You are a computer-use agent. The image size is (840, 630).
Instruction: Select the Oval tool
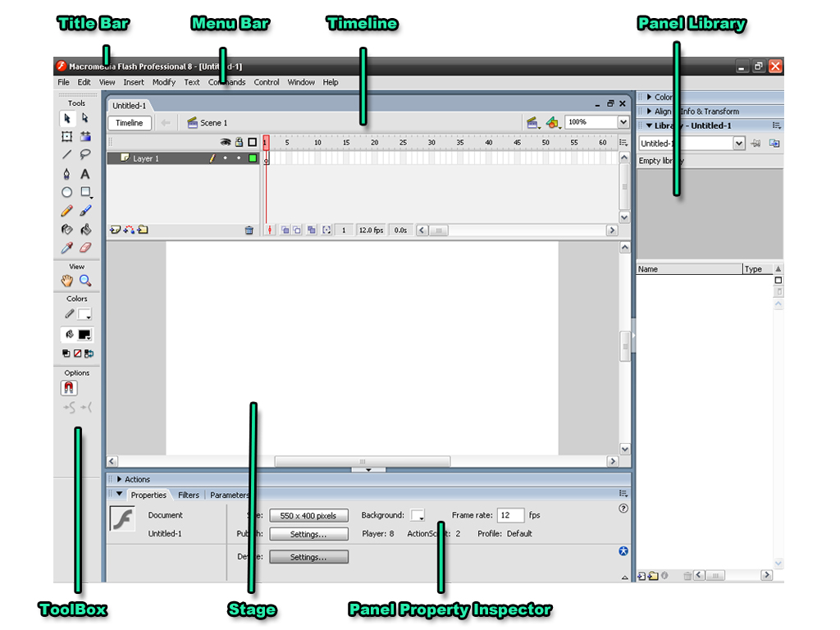point(67,192)
